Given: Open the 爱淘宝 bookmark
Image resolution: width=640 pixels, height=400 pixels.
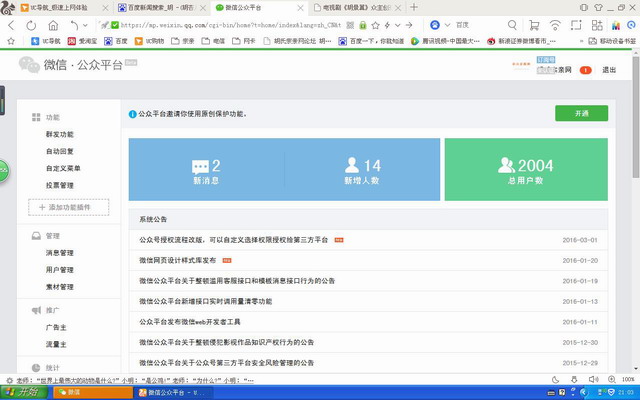Looking at the screenshot, I should (83, 41).
